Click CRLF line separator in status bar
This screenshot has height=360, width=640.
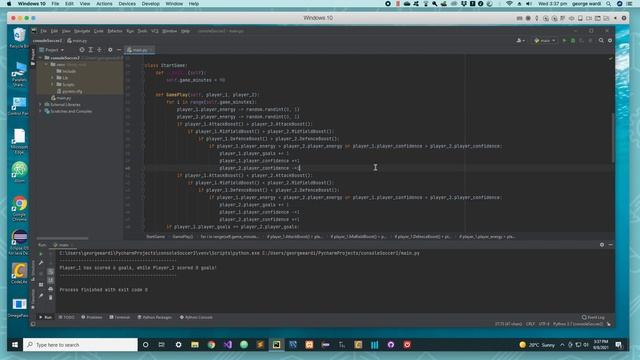point(530,324)
